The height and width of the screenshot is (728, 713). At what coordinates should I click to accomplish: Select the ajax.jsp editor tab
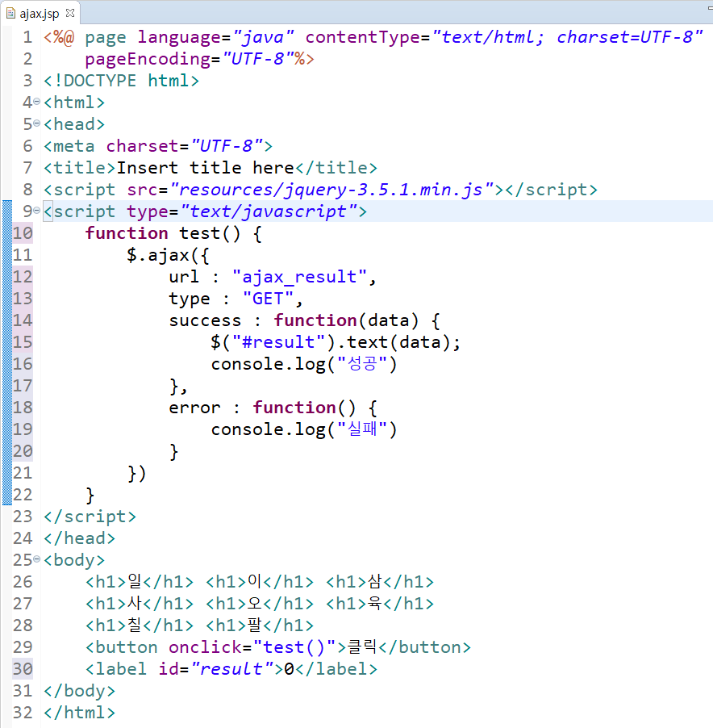click(40, 14)
